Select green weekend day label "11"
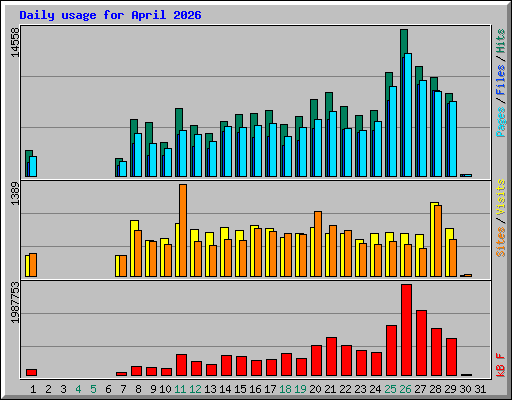This screenshot has width=512, height=400. [180, 389]
